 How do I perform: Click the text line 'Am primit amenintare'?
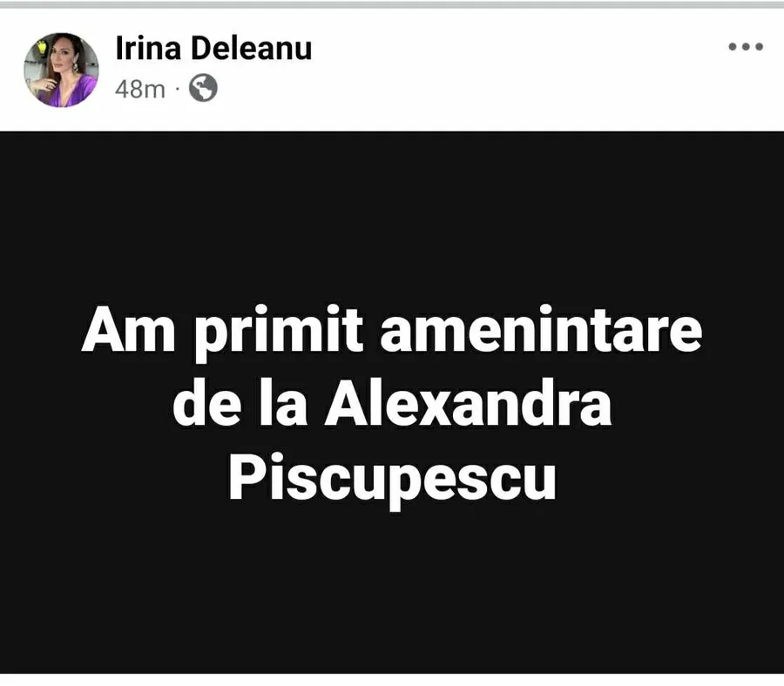click(x=392, y=331)
